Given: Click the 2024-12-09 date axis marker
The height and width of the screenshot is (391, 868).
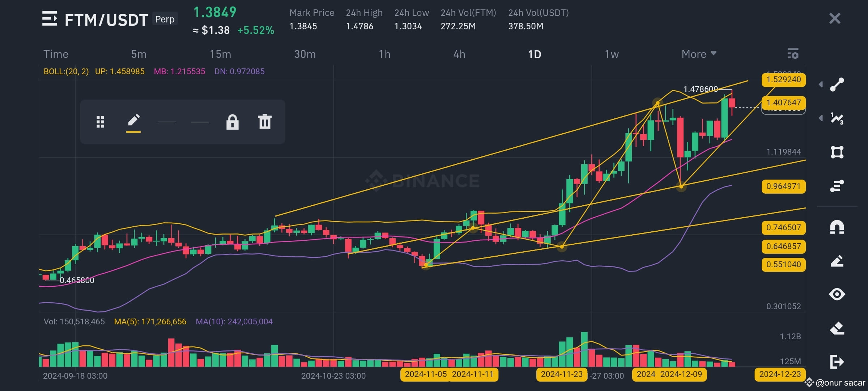Looking at the screenshot, I should tap(681, 374).
